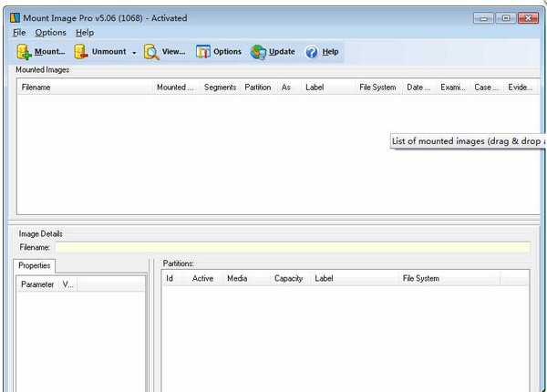Screen dimensions: 547x392
Task: Click the Exami... column header
Action: click(453, 88)
